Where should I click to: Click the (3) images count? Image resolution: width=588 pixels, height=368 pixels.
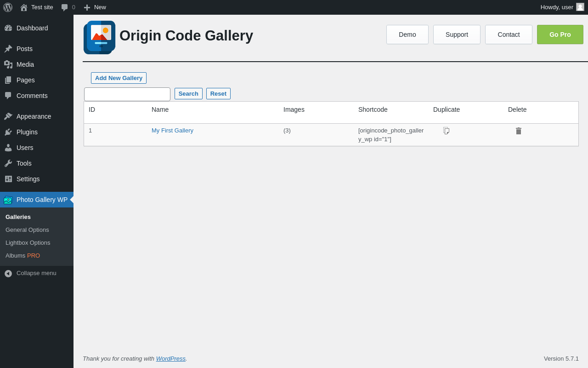[x=287, y=131]
